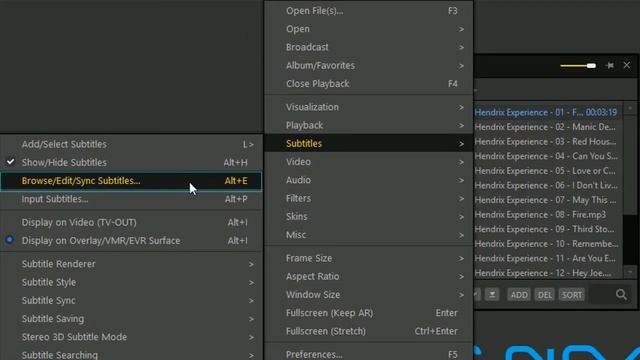Expand the Playback submenu
640x360 pixels.
pyautogui.click(x=369, y=125)
